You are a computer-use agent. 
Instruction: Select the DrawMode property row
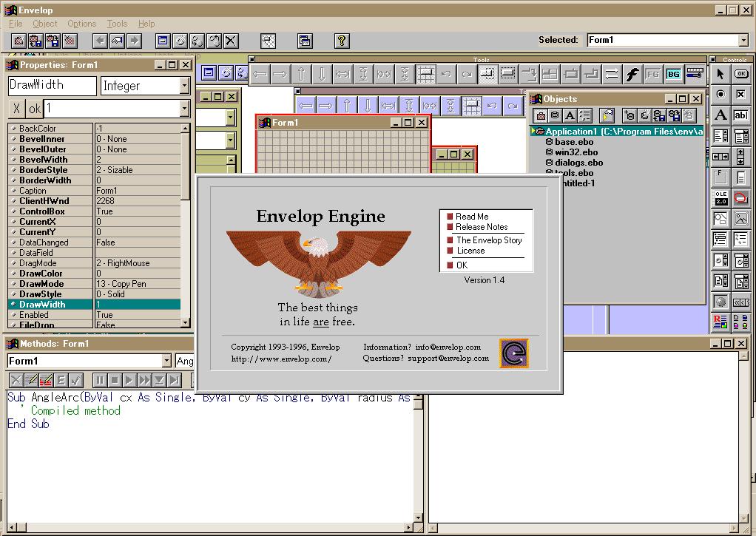tap(94, 283)
